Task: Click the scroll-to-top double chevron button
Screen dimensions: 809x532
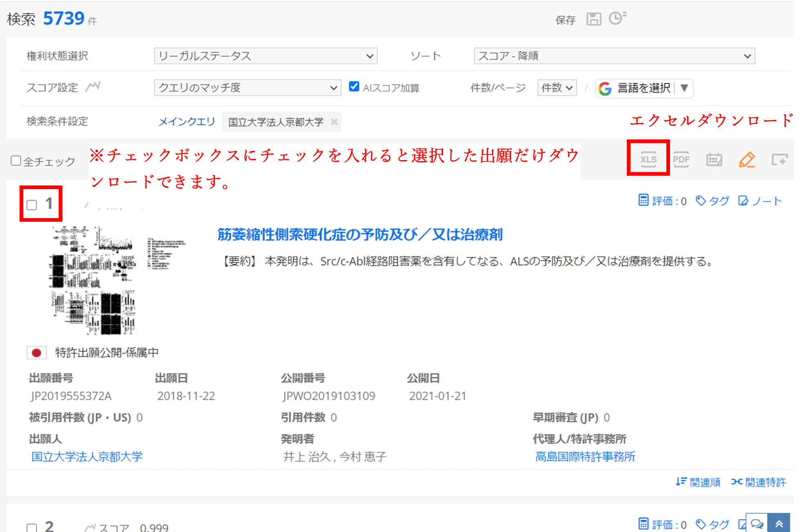Action: pyautogui.click(x=779, y=523)
